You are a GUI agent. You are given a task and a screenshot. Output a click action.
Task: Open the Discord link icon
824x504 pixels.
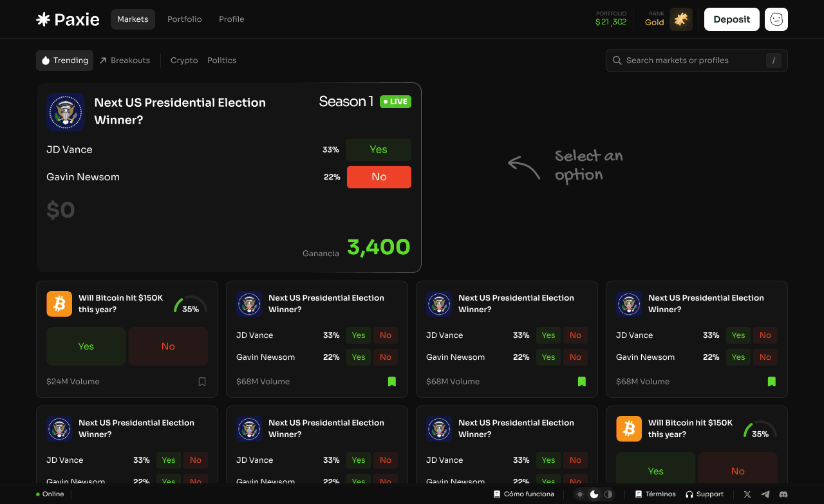tap(783, 494)
